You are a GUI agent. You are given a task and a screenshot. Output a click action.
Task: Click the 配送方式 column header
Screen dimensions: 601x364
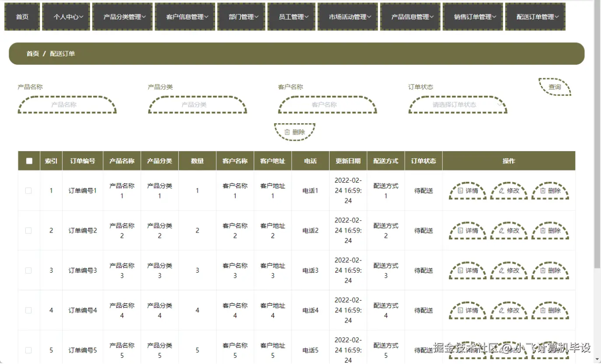(386, 161)
